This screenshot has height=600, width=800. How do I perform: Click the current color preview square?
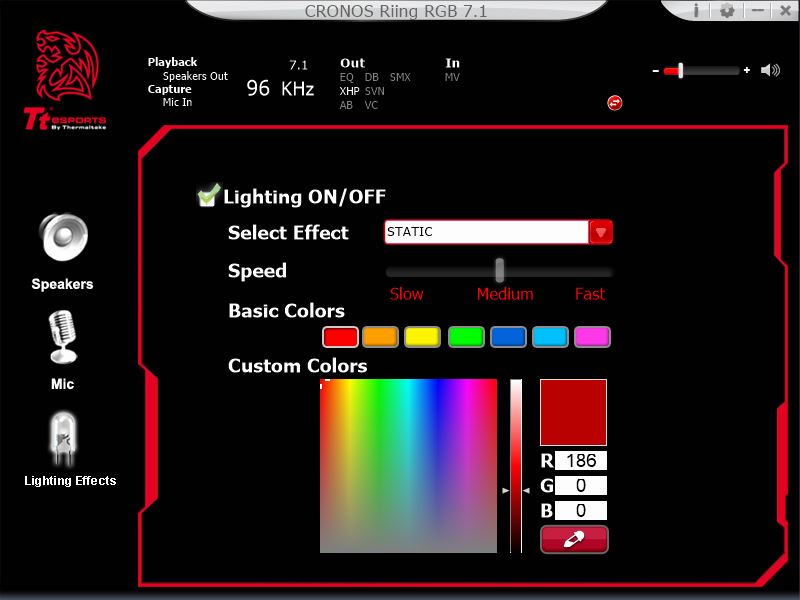(573, 412)
